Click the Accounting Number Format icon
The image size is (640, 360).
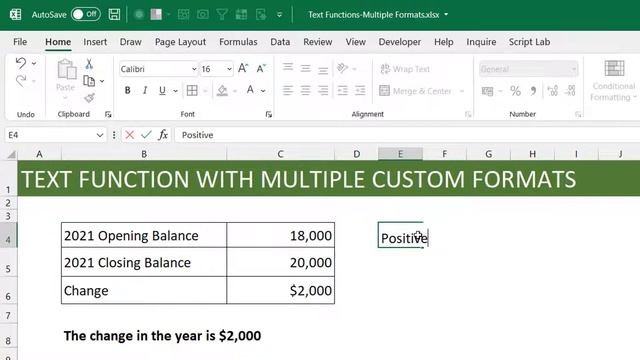487,91
